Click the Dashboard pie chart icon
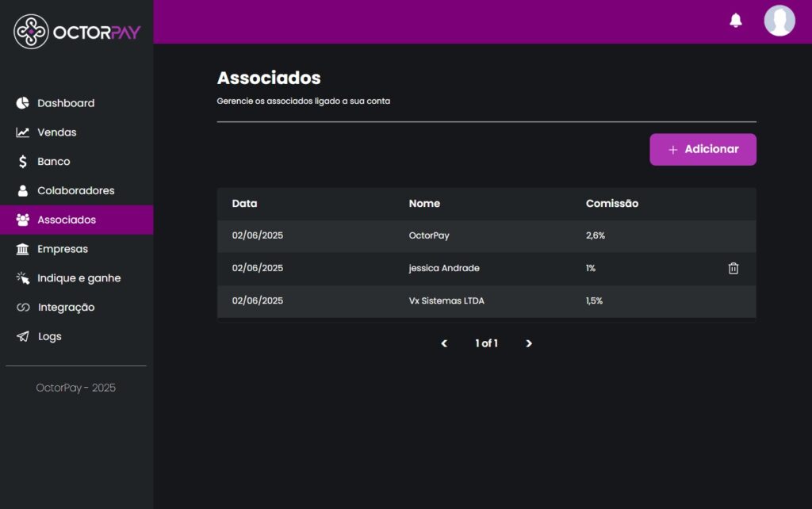This screenshot has height=509, width=812. [x=22, y=103]
